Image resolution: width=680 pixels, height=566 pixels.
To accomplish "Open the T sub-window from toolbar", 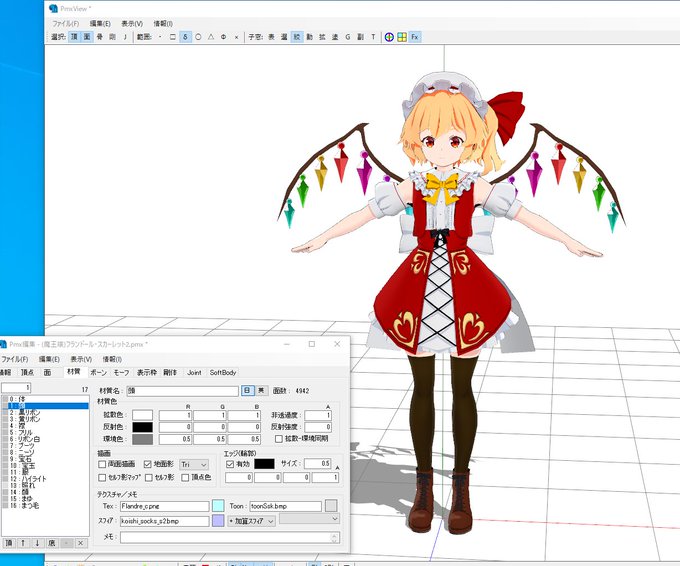I will [373, 37].
